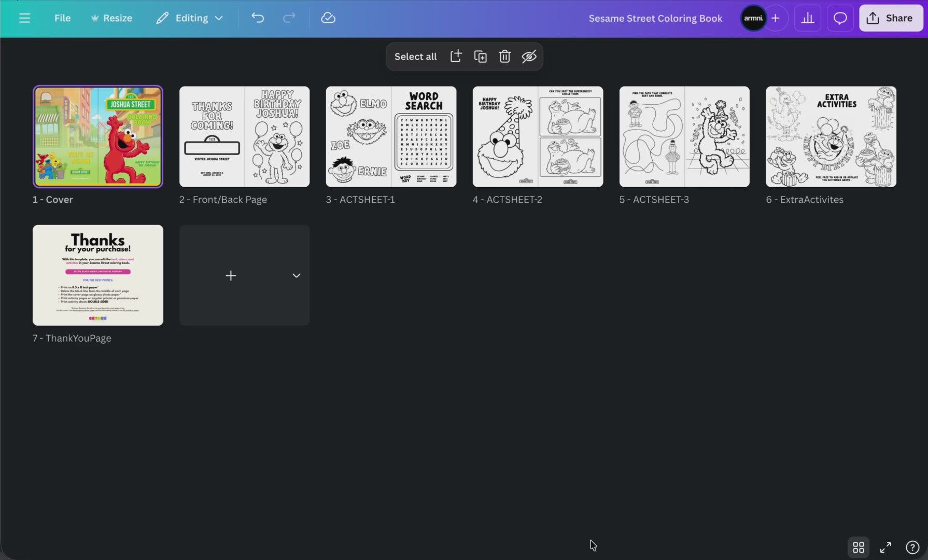This screenshot has height=560, width=928.
Task: Duplicate selected page with copy icon
Action: (480, 57)
